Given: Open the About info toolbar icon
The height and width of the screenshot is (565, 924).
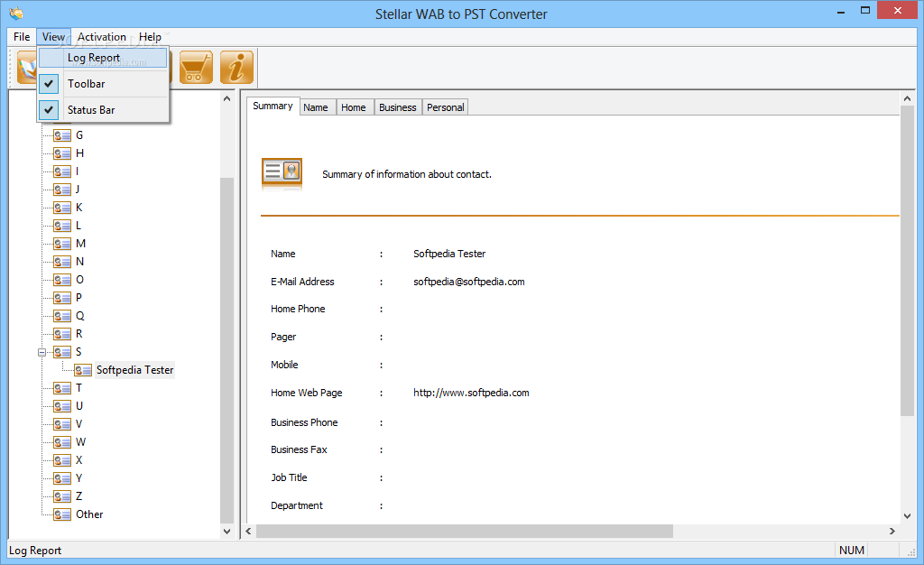Looking at the screenshot, I should pyautogui.click(x=237, y=67).
